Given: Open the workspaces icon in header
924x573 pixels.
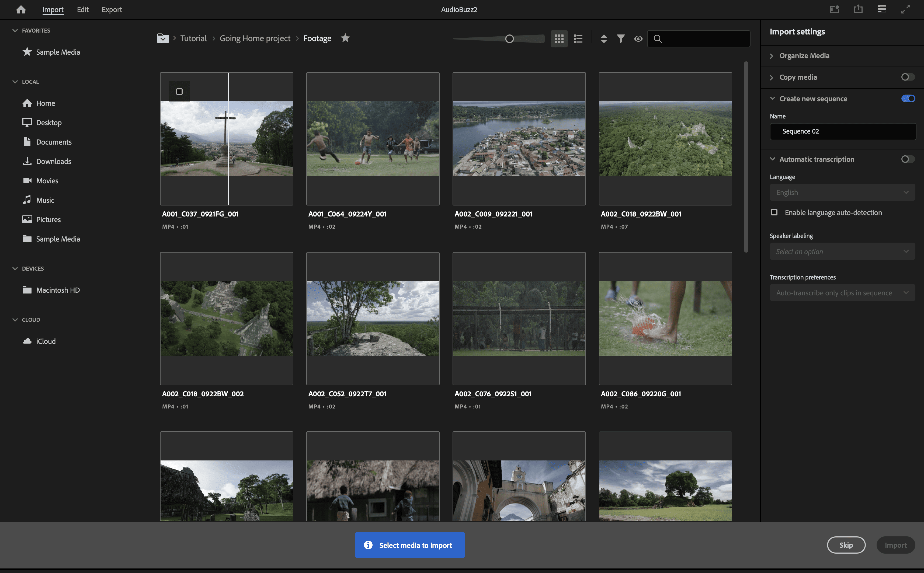Looking at the screenshot, I should (834, 9).
